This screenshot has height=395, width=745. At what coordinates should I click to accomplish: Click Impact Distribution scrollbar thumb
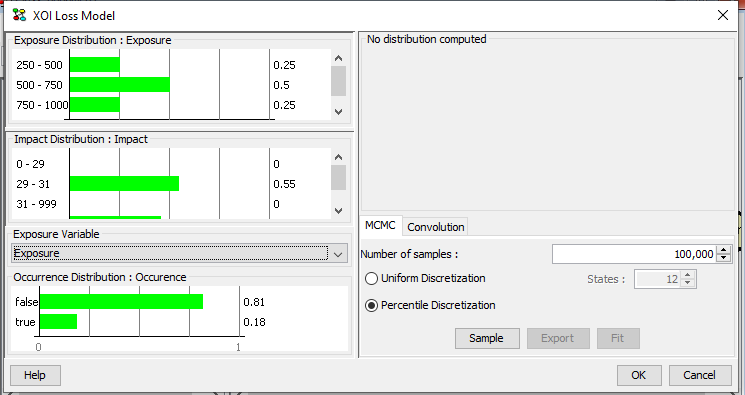tap(338, 177)
